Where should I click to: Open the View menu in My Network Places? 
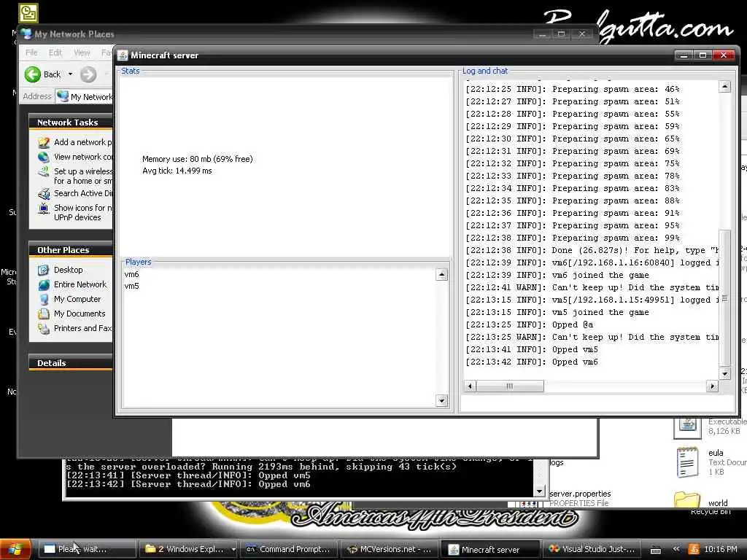coord(82,52)
